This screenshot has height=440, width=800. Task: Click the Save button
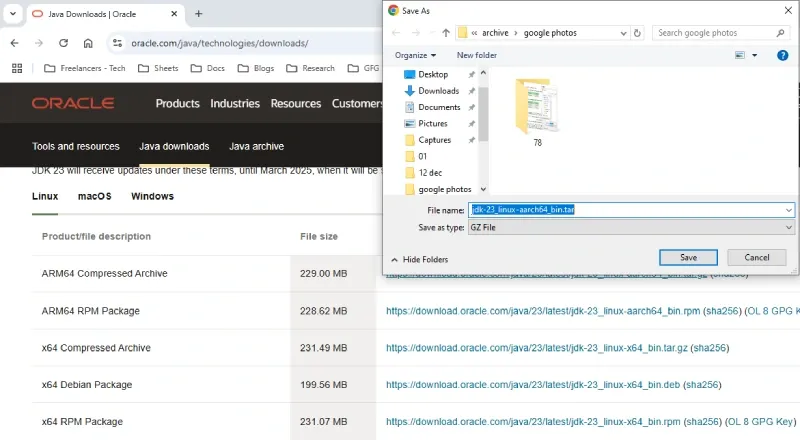pyautogui.click(x=688, y=257)
